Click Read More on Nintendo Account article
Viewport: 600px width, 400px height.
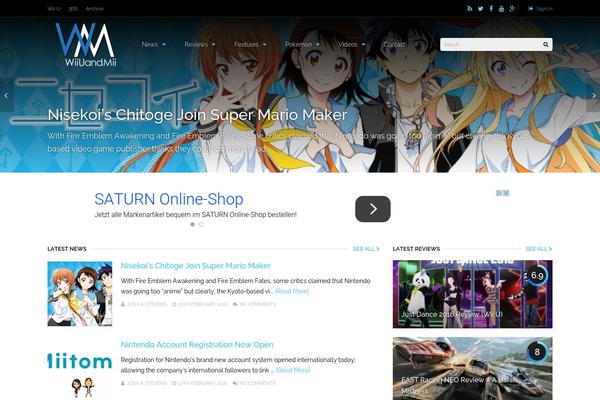pos(293,370)
